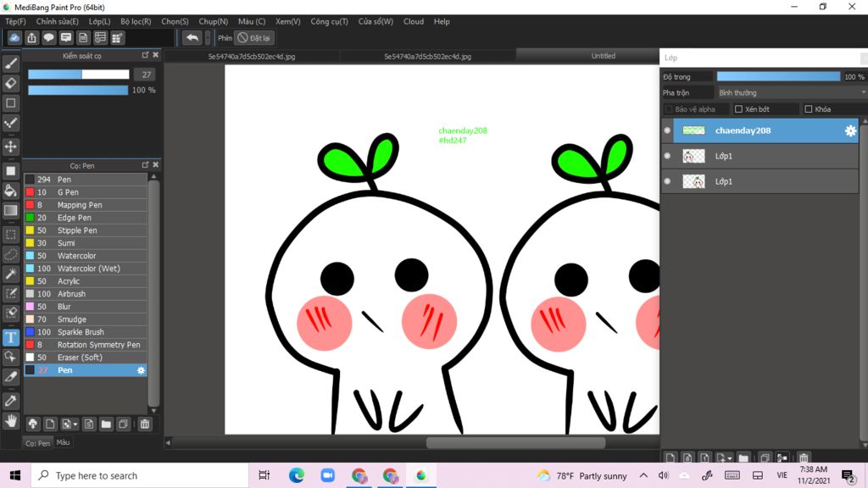This screenshot has height=488, width=868.
Task: Open the Pha trộn blend mode dropdown
Action: tap(792, 92)
